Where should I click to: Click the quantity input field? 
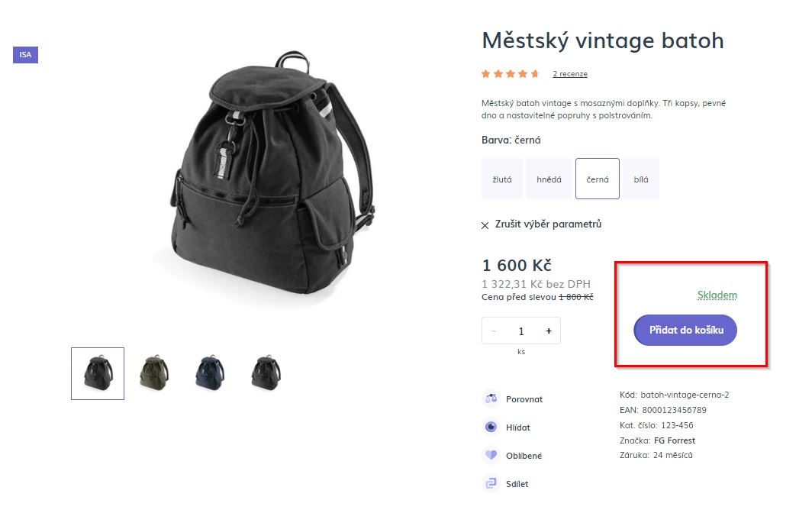tap(521, 331)
